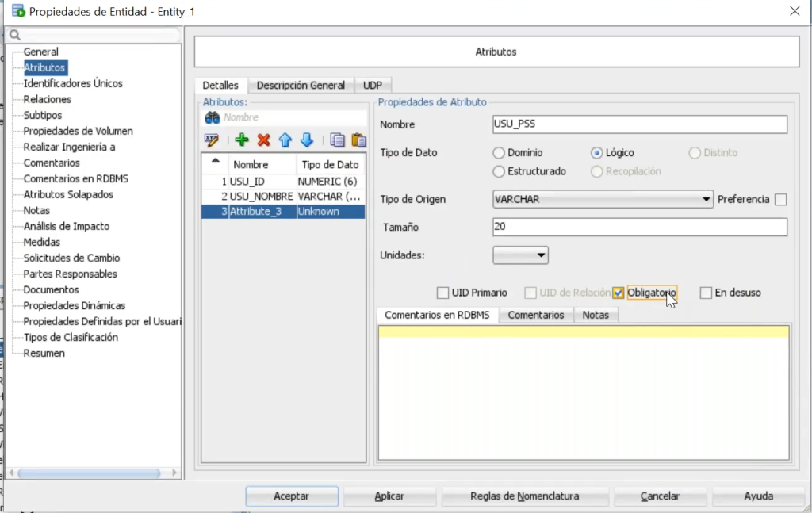Image resolution: width=812 pixels, height=513 pixels.
Task: Close the Propiedades de Entidad dialog
Action: pyautogui.click(x=795, y=11)
